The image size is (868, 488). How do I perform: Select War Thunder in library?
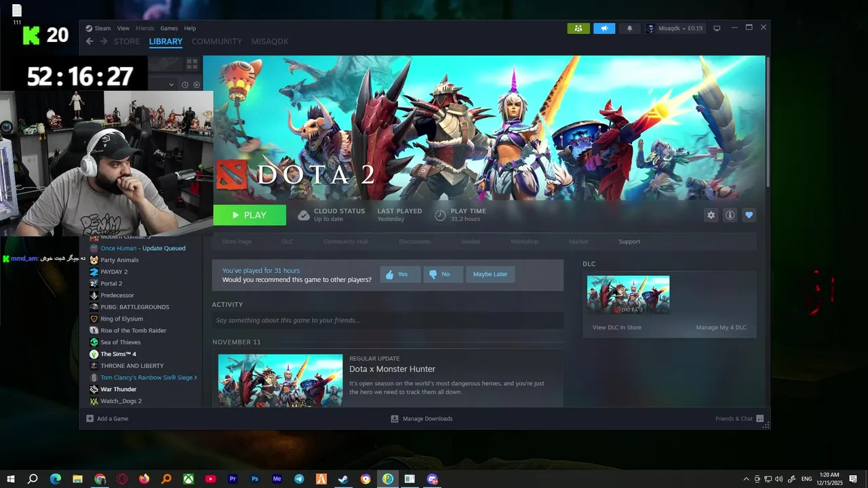[x=119, y=389]
